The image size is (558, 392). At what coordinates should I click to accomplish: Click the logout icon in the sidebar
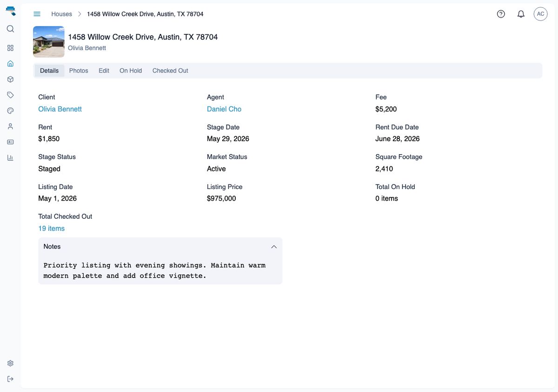[10, 379]
